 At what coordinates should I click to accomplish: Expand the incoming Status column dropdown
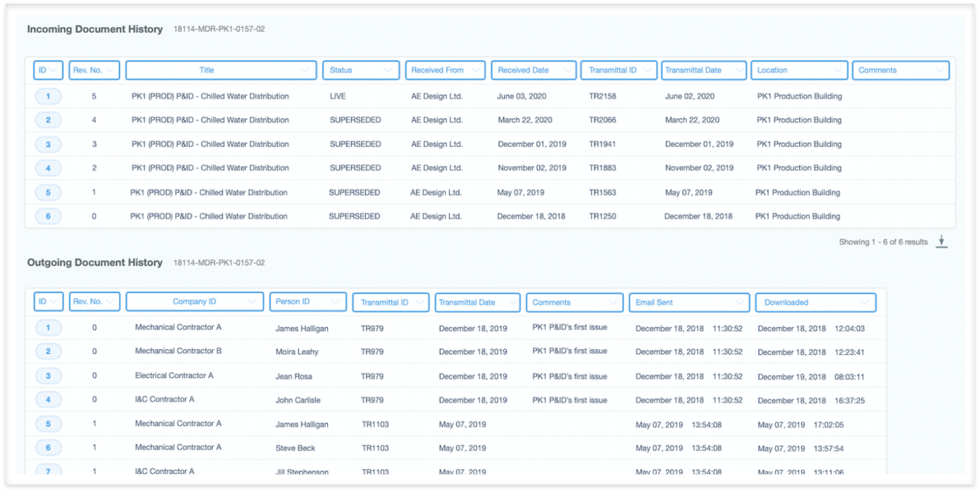point(390,70)
